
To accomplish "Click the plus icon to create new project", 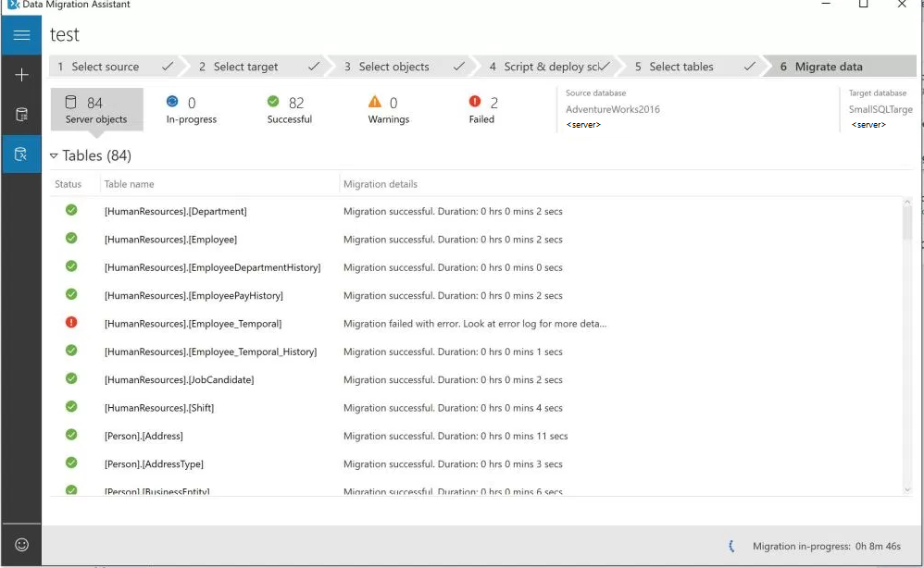I will (21, 75).
